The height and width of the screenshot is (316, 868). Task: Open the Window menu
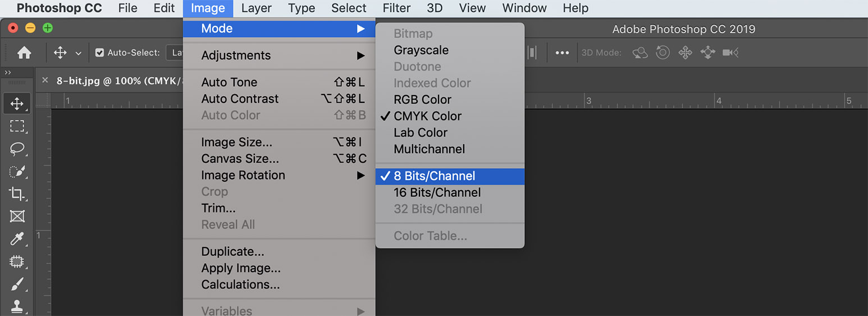pos(524,8)
